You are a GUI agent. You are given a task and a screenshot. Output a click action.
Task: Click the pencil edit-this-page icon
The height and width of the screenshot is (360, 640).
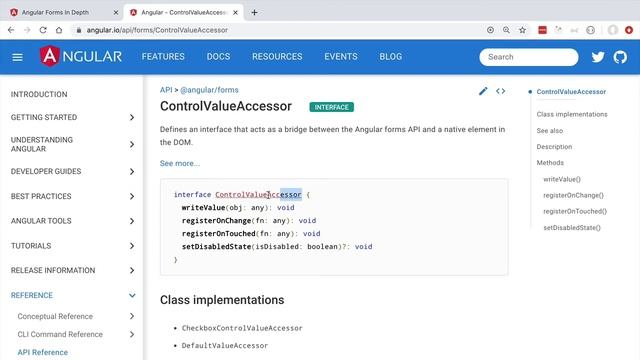tap(483, 91)
